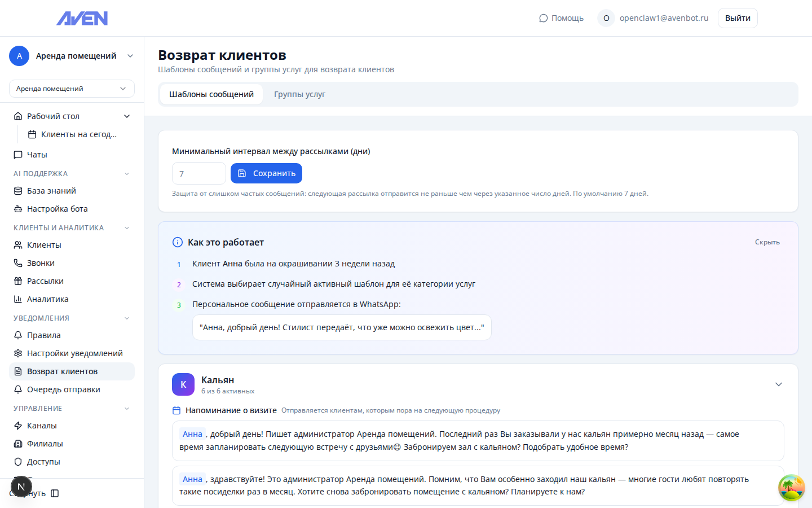812x508 pixels.
Task: Open the Звонки phone icon item
Action: click(18, 263)
